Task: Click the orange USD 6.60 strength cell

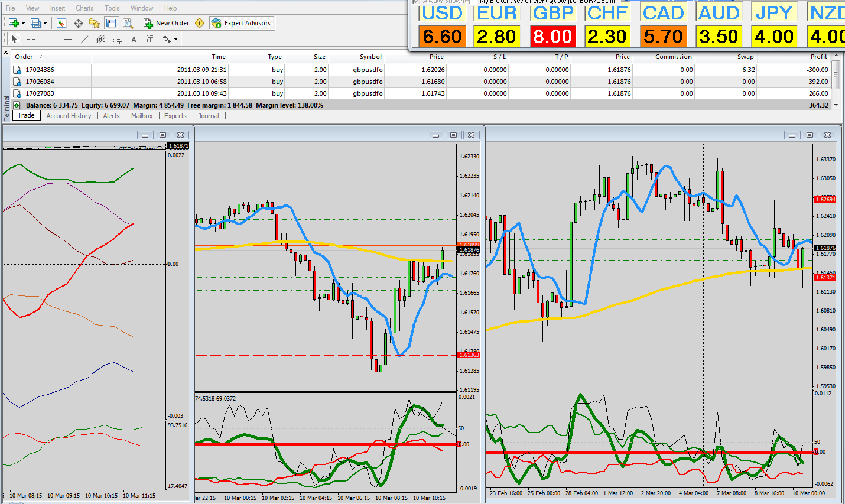Action: coord(442,37)
